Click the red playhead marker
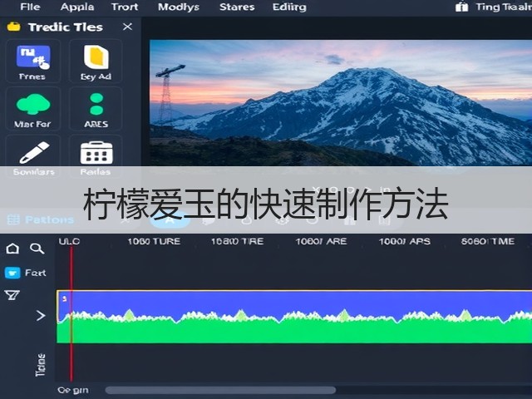This screenshot has height=399, width=532. (71, 314)
